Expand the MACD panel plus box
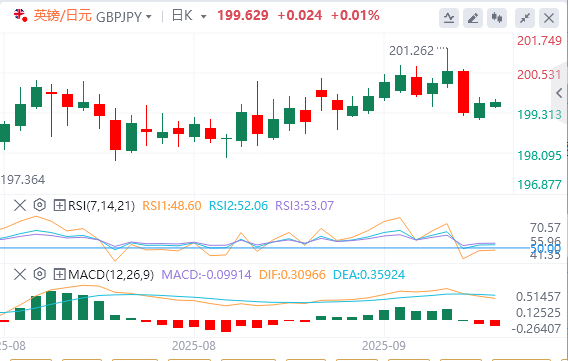The image size is (568, 361). [59, 274]
